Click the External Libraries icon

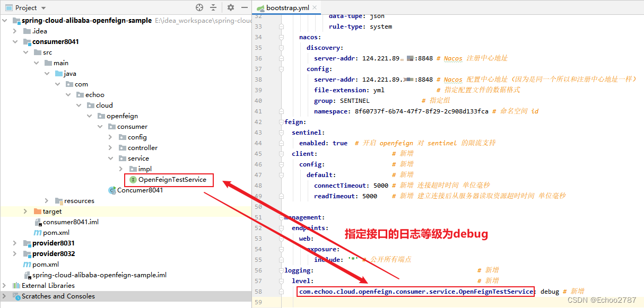click(16, 286)
